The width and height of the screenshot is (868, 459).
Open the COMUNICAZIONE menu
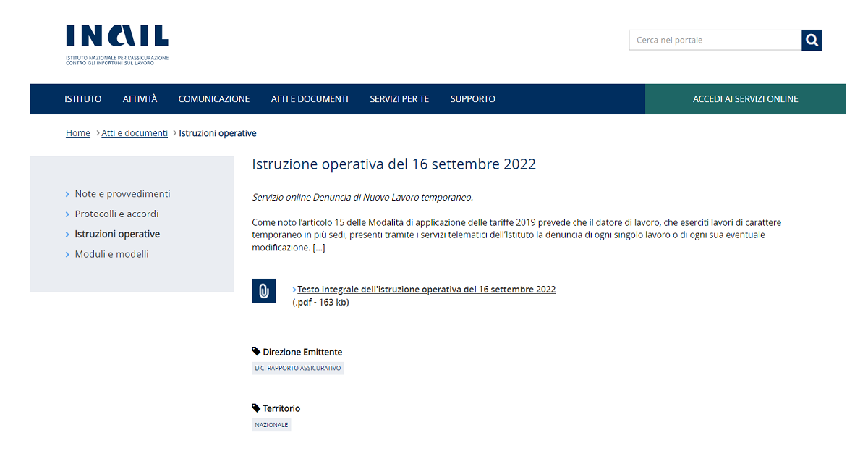214,99
